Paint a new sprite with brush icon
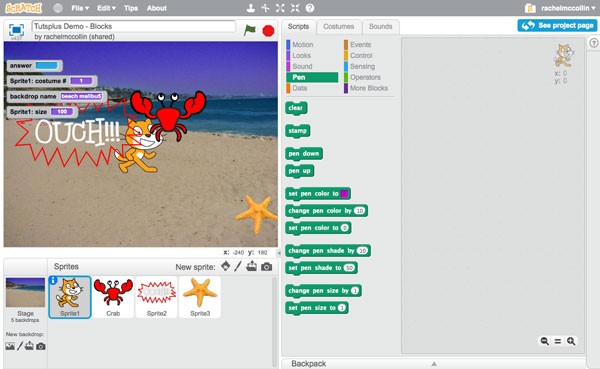600x369 pixels. (238, 266)
